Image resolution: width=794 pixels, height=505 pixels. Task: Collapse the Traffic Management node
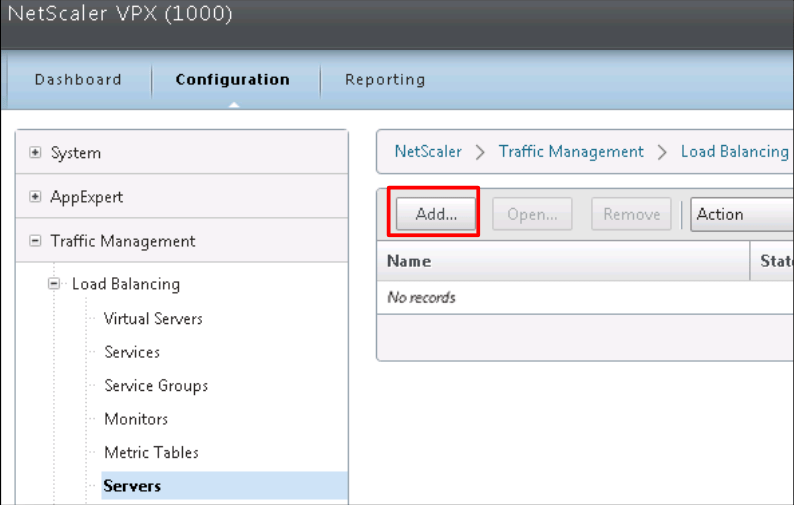[36, 241]
